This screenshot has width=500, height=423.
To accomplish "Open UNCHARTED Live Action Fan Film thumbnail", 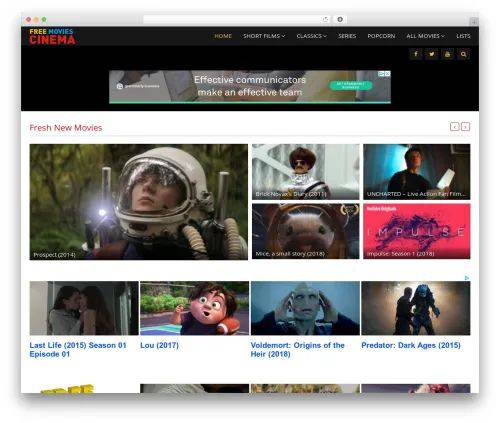I will pos(417,172).
